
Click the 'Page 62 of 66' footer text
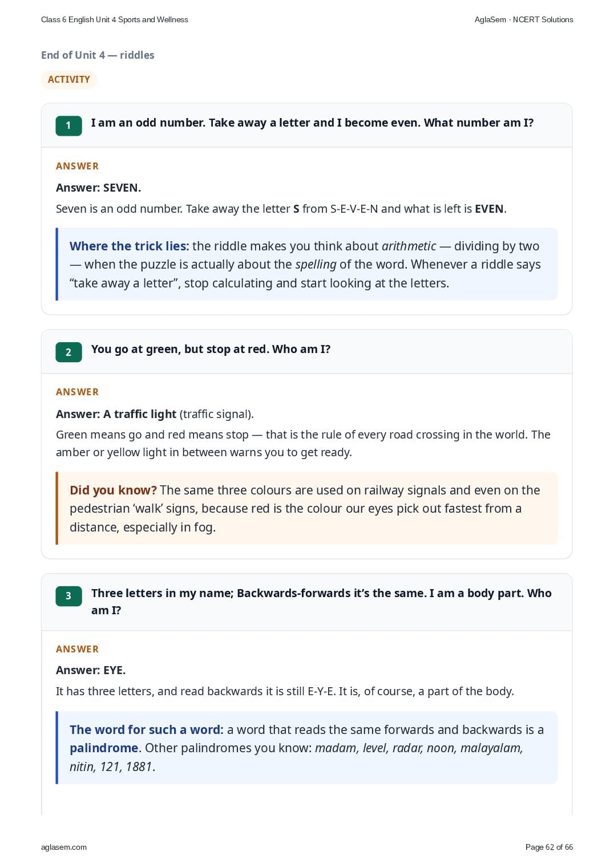[549, 847]
